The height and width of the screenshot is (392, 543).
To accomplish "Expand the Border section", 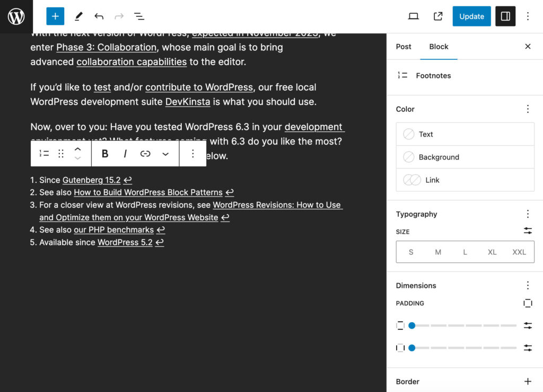I will pyautogui.click(x=528, y=381).
